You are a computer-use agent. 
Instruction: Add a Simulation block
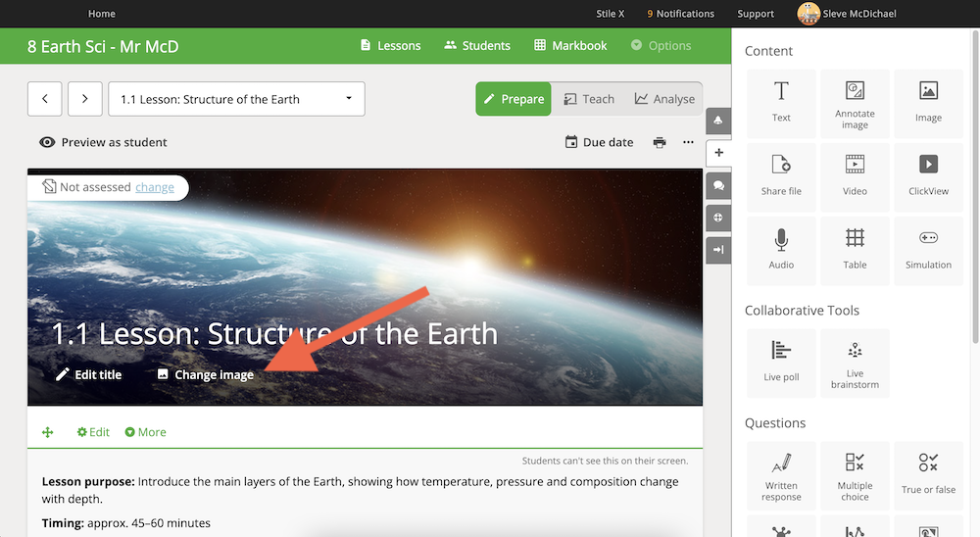pyautogui.click(x=928, y=251)
